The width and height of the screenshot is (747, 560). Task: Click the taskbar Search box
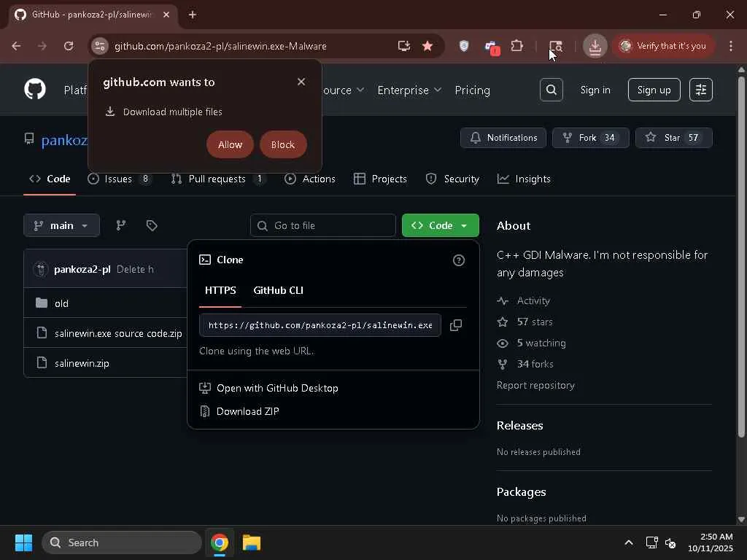click(x=122, y=542)
